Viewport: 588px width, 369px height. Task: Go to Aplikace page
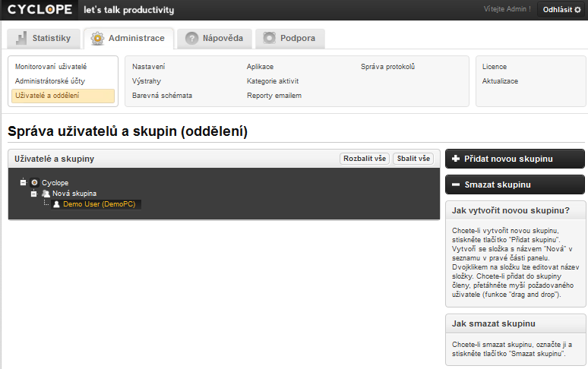point(260,67)
